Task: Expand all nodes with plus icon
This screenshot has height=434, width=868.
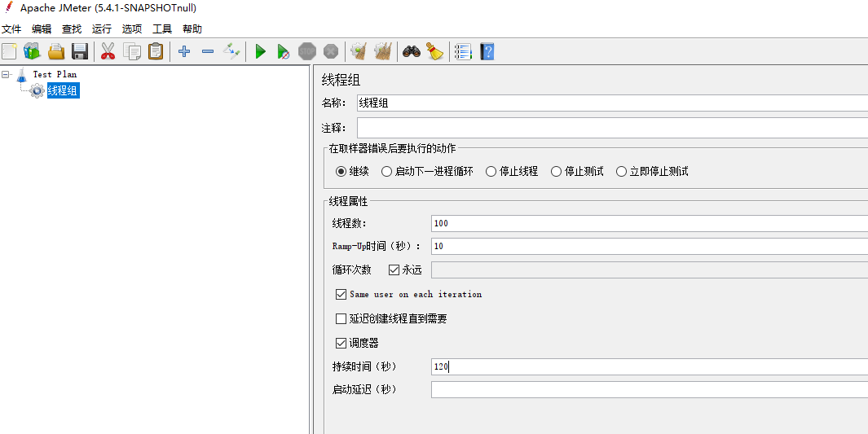Action: point(183,52)
